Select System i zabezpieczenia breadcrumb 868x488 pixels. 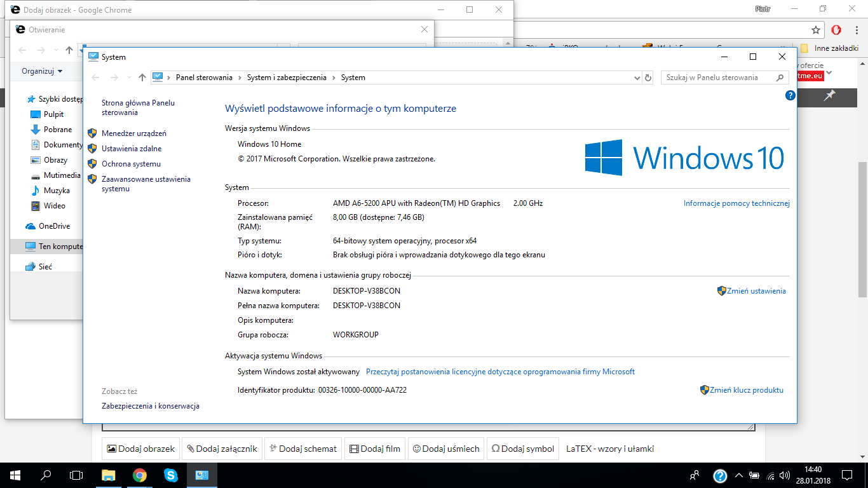point(287,78)
